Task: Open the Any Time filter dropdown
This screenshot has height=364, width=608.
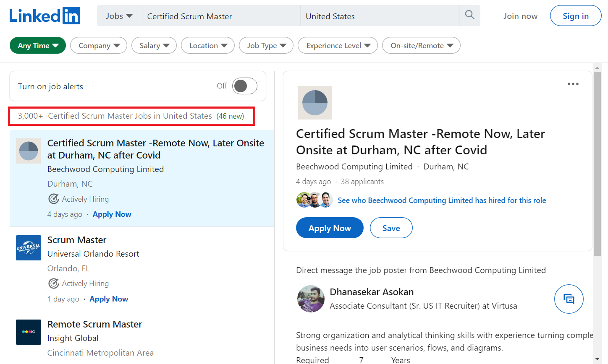Action: pyautogui.click(x=38, y=46)
